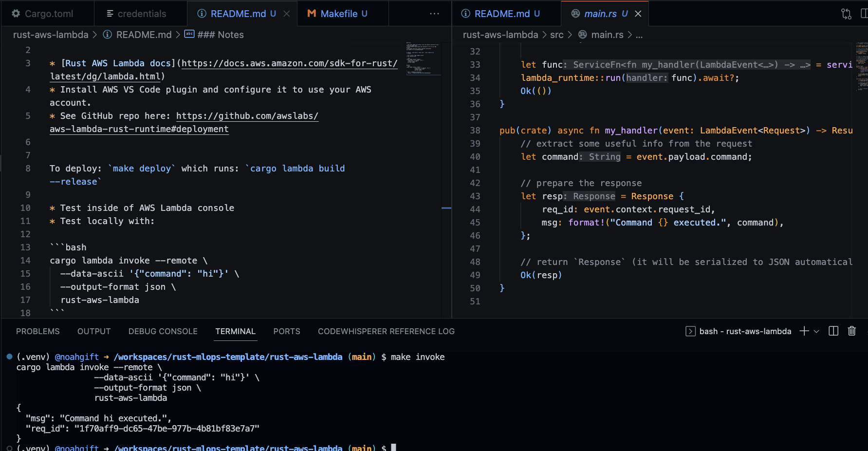The image size is (868, 451).
Task: Click the my_handler function name on line 38
Action: (x=631, y=131)
